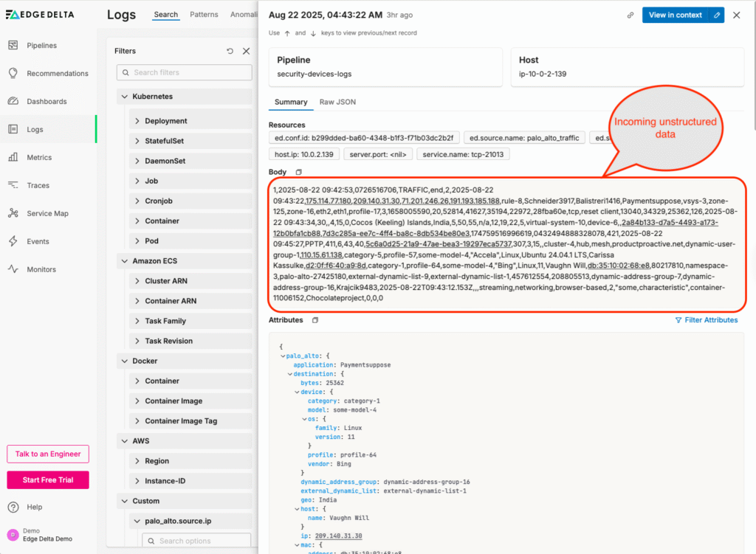This screenshot has width=756, height=554.
Task: Expand the Deployment filter
Action: point(137,121)
